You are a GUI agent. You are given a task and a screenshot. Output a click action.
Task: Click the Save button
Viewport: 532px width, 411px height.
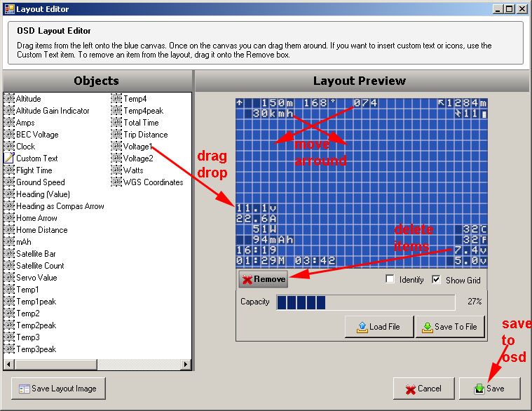(489, 389)
